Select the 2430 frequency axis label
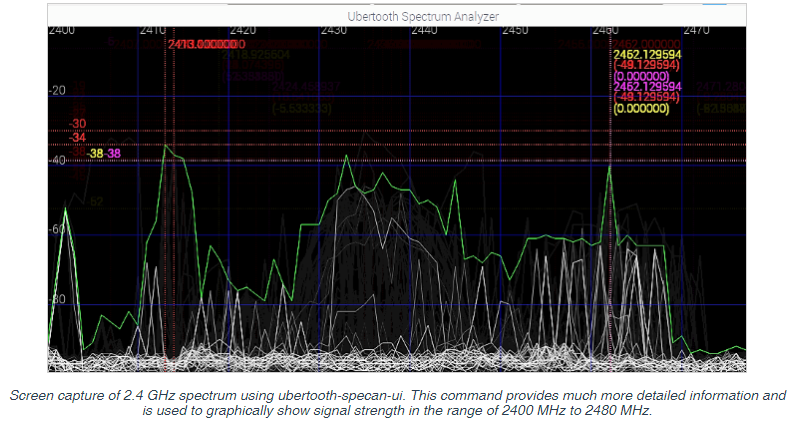The image size is (792, 421). point(333,30)
